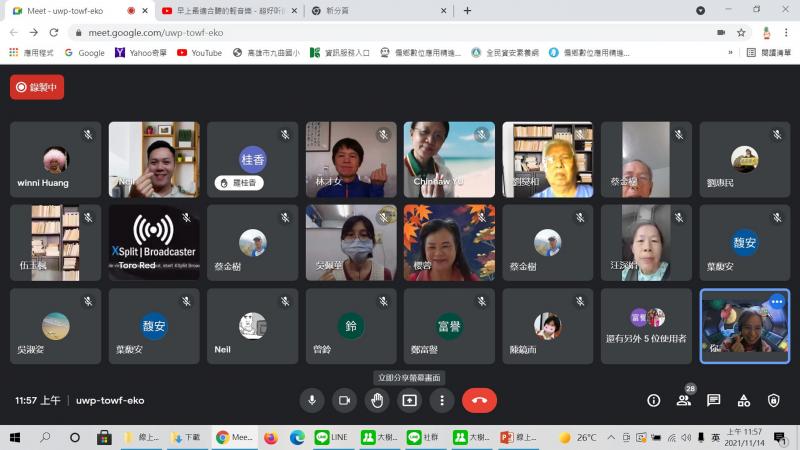
Task: Open Windows taskbar search
Action: tap(45, 438)
